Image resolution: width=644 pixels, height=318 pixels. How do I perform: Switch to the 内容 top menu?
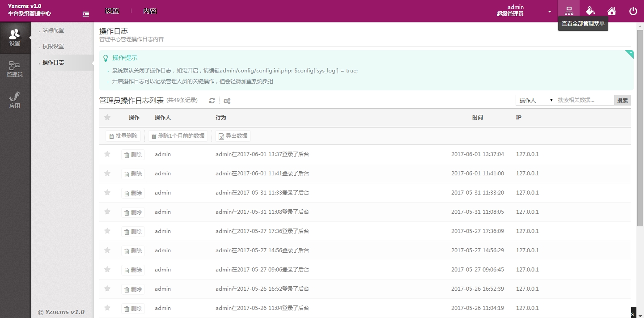[x=150, y=11]
